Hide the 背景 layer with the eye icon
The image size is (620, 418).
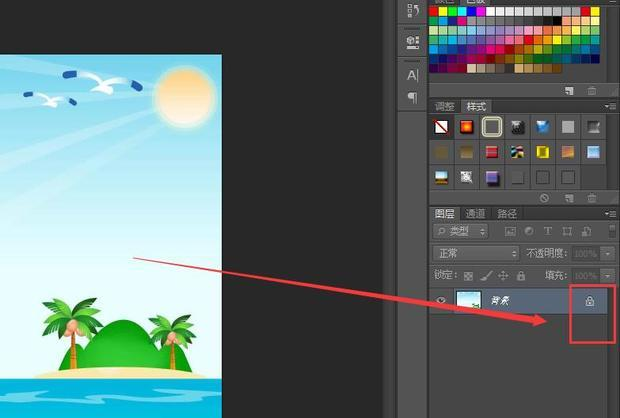point(441,301)
